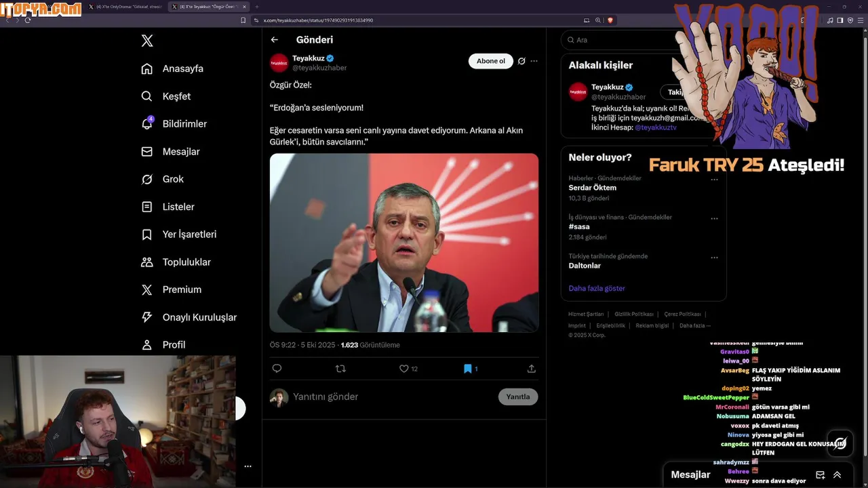The height and width of the screenshot is (488, 868).
Task: Click the Topluluklar people icon
Action: click(x=146, y=262)
